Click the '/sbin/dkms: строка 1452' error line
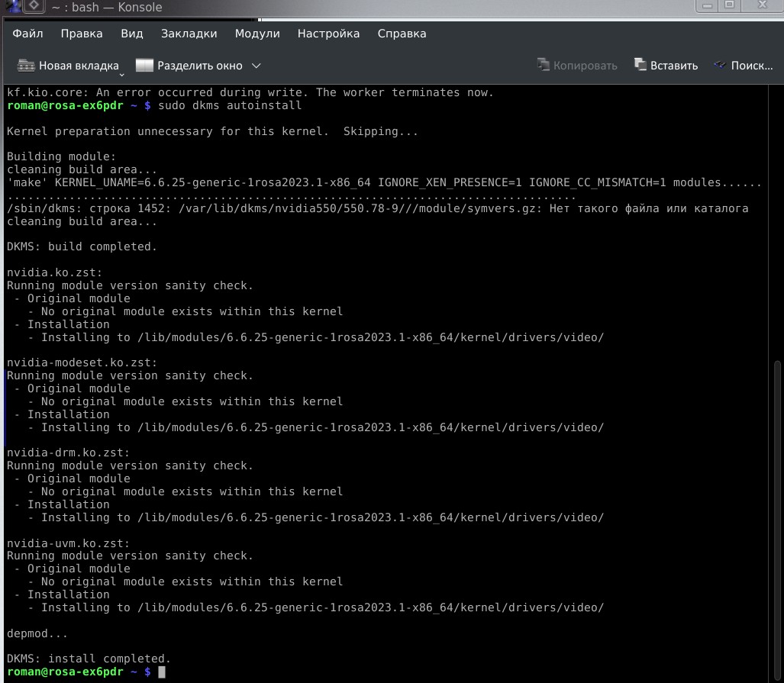This screenshot has height=683, width=784. click(378, 208)
